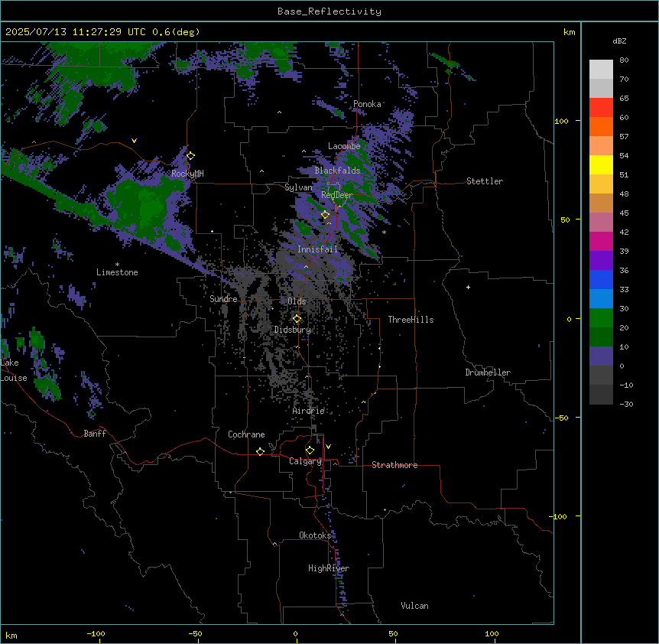Click the yellow diamond marker beside RockyMH

click(x=191, y=156)
